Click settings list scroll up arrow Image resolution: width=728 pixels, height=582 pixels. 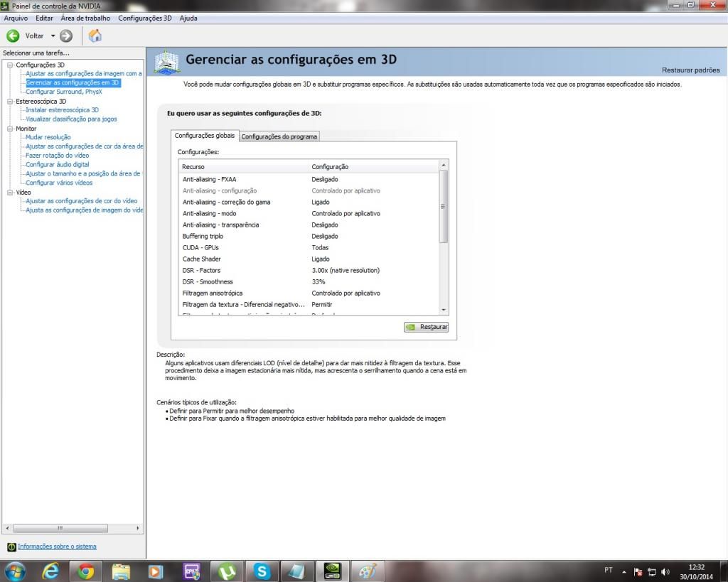444,165
